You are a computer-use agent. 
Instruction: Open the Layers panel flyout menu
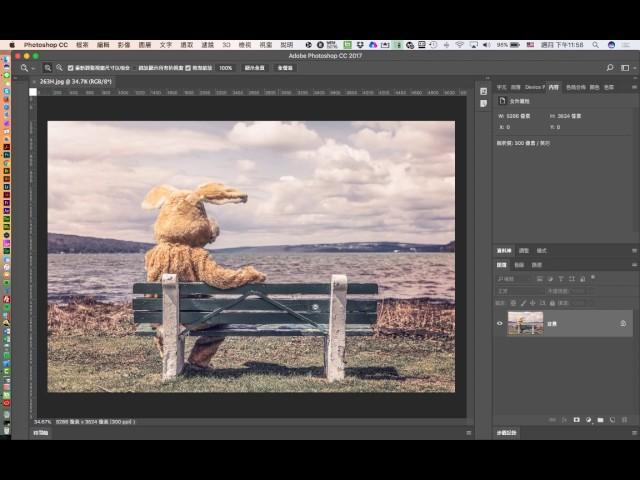(634, 265)
